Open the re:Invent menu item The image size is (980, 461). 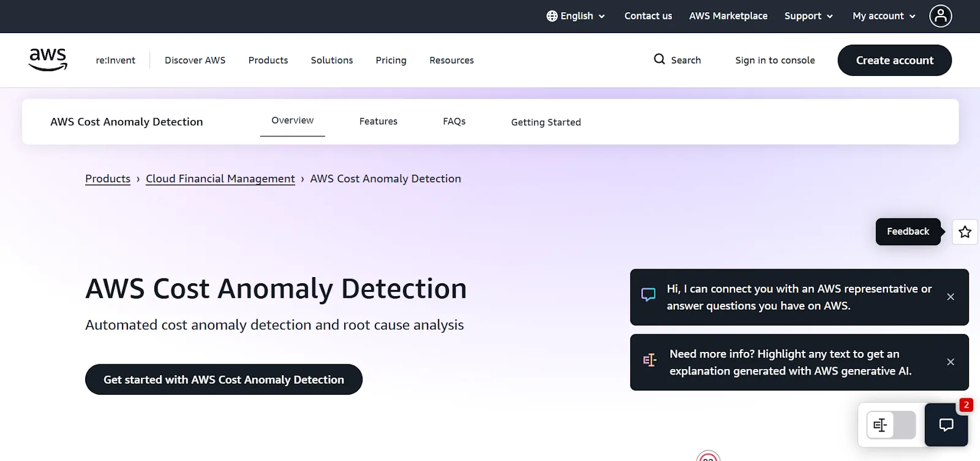(x=116, y=60)
